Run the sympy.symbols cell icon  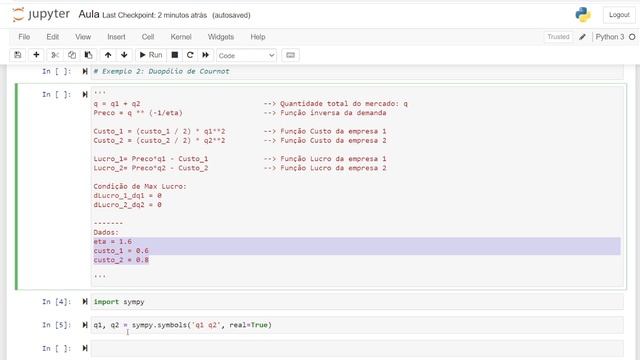(85, 325)
